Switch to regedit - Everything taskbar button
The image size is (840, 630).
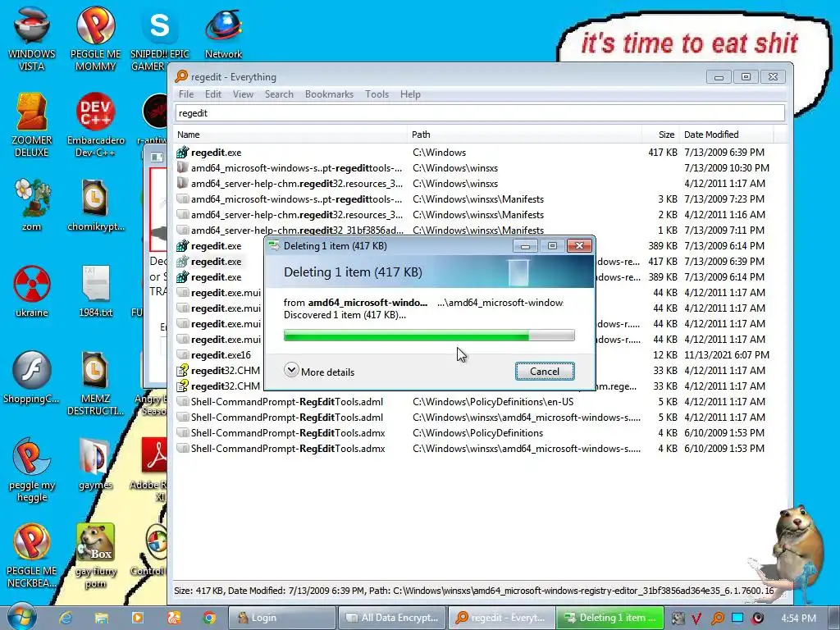tap(501, 618)
